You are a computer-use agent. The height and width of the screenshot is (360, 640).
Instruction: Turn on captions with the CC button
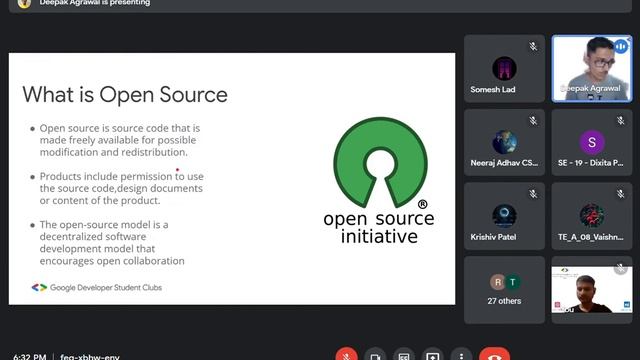(x=404, y=355)
